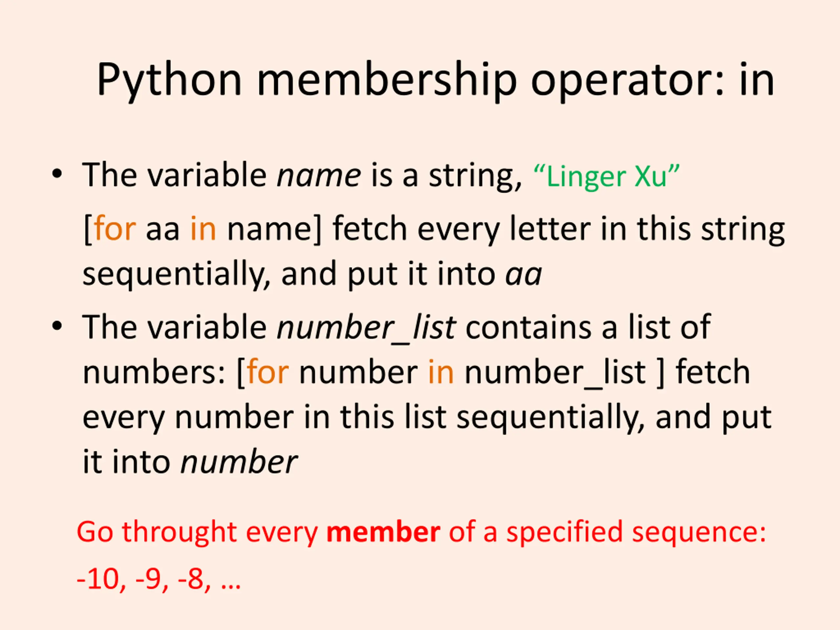Click the orange "in" before "name]"
Image resolution: width=840 pixels, height=630 pixels.
point(203,229)
